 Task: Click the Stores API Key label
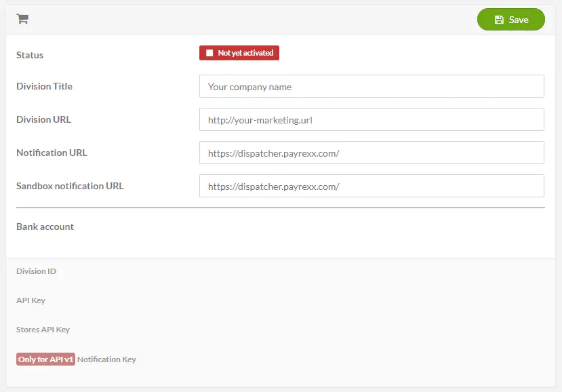pos(43,330)
